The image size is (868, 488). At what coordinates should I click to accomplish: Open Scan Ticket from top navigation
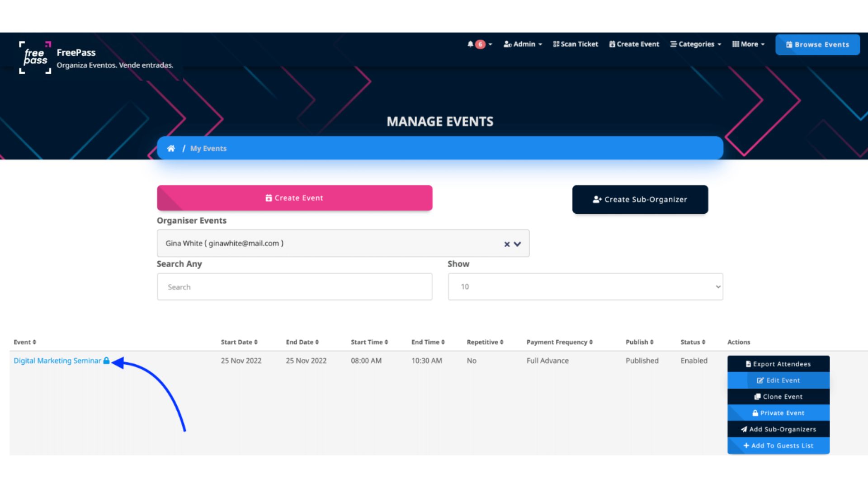pos(576,44)
